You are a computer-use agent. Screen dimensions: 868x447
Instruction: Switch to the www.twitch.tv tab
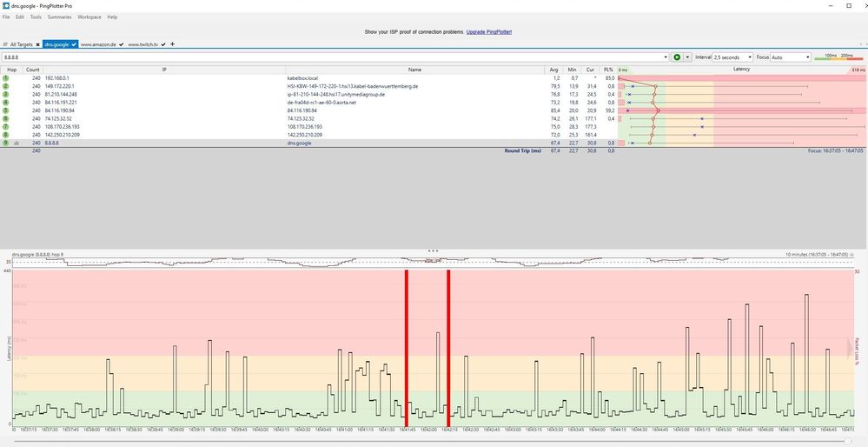click(x=142, y=44)
